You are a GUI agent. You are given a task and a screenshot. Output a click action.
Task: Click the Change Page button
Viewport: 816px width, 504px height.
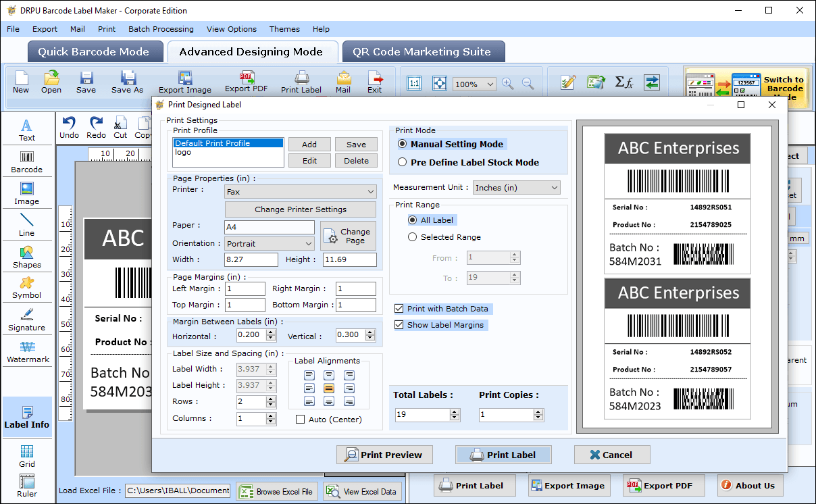coord(348,236)
